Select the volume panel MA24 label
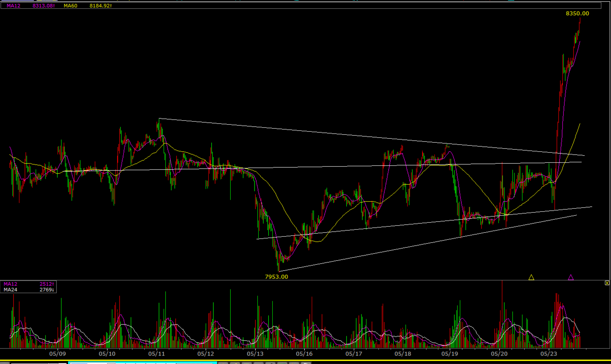Image resolution: width=611 pixels, height=364 pixels. (x=11, y=290)
